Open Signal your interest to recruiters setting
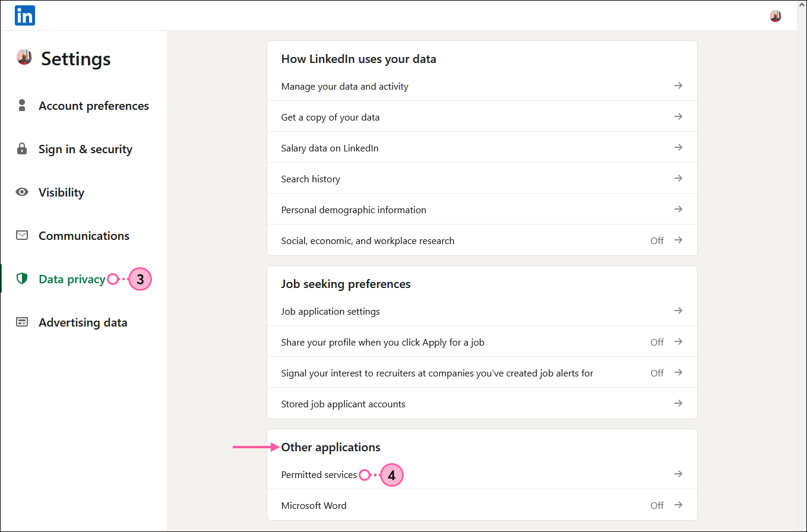The image size is (807, 532). click(x=482, y=373)
